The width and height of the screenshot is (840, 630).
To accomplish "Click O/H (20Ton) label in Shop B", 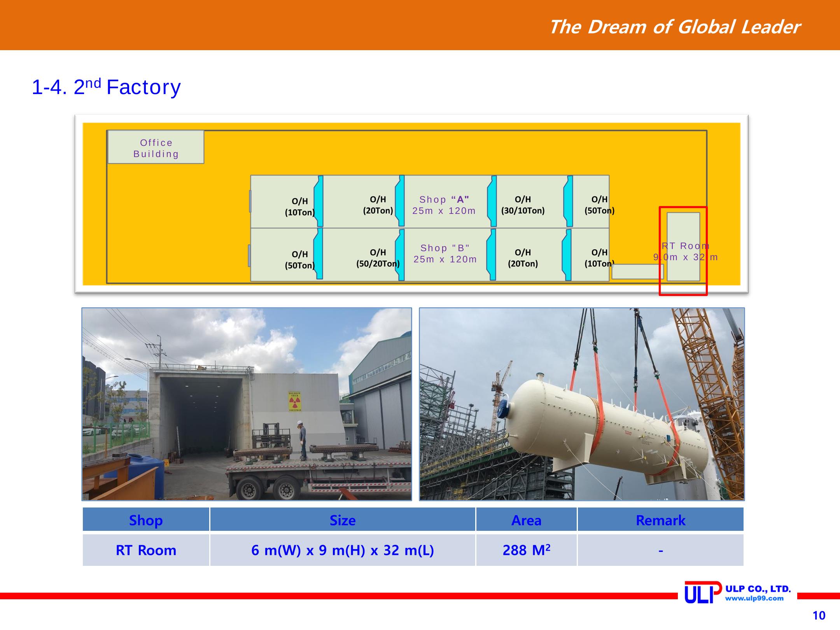I will click(x=523, y=258).
